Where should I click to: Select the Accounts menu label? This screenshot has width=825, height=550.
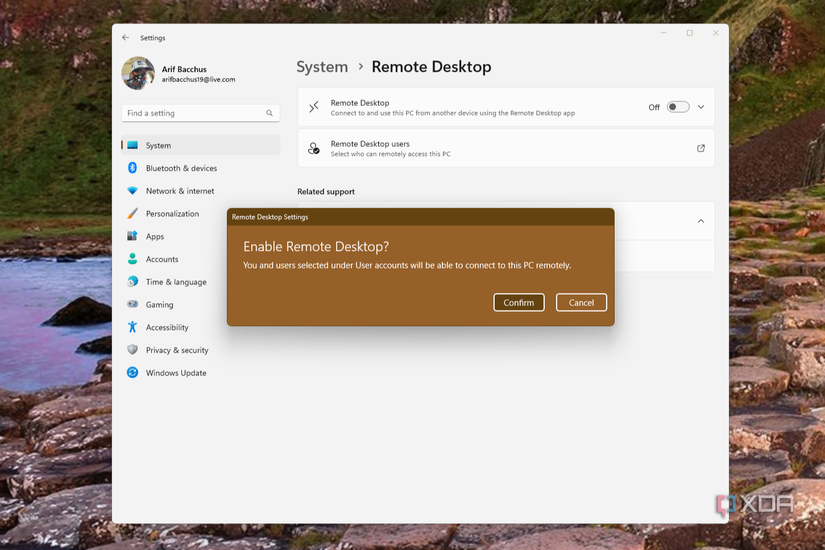click(x=162, y=259)
